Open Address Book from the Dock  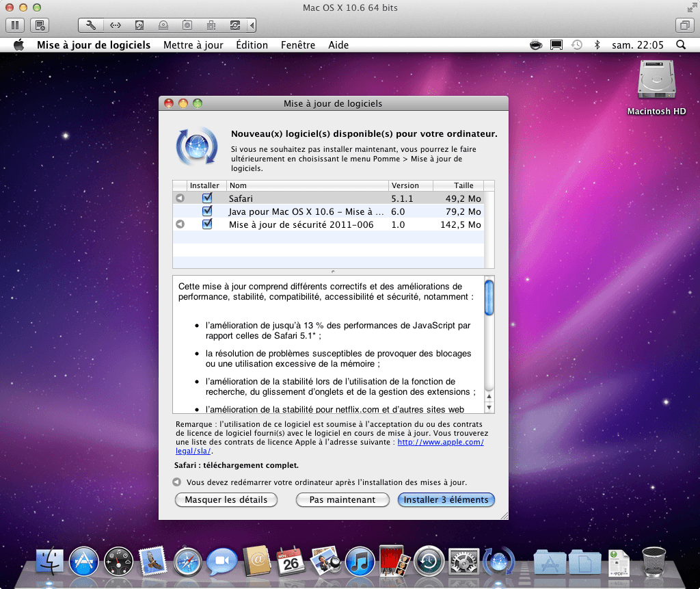257,561
